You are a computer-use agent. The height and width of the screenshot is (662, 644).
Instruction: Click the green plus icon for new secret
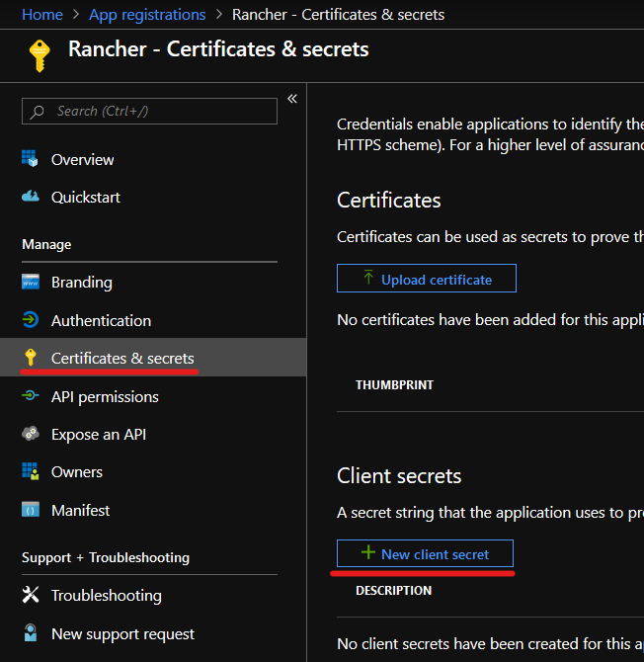point(368,552)
